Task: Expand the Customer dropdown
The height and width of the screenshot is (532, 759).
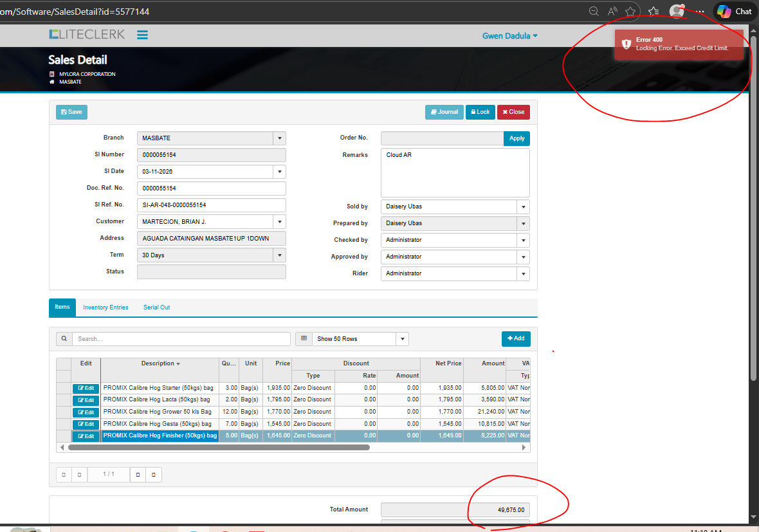Action: [x=279, y=221]
